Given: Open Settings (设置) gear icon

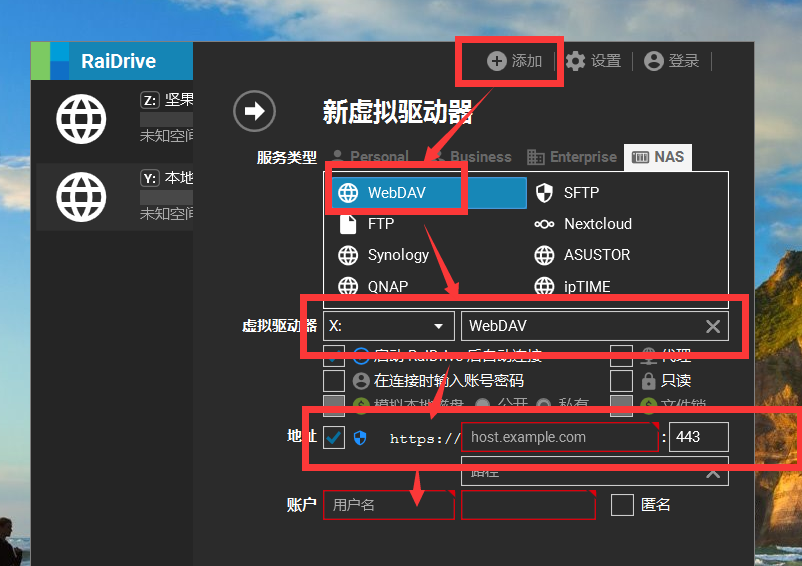Looking at the screenshot, I should [x=575, y=61].
